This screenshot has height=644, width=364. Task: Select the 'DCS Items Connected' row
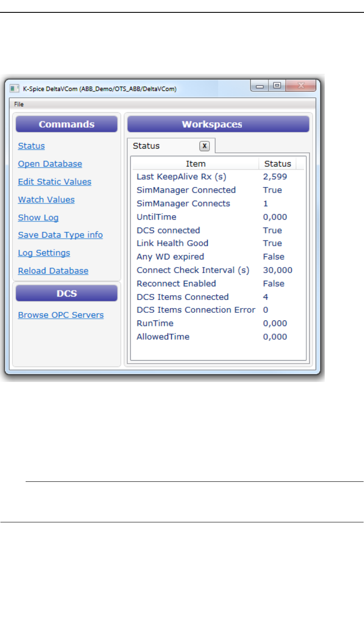pos(218,297)
